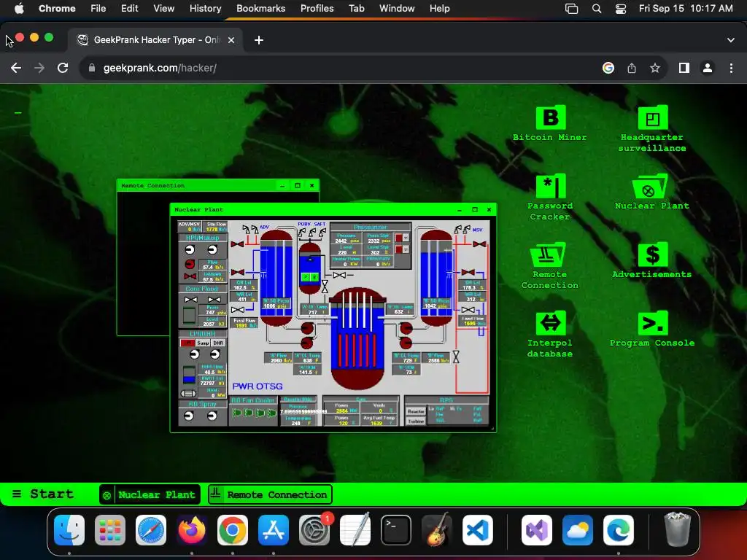Open Terminal from the Dock
The image size is (747, 560).
click(x=396, y=530)
